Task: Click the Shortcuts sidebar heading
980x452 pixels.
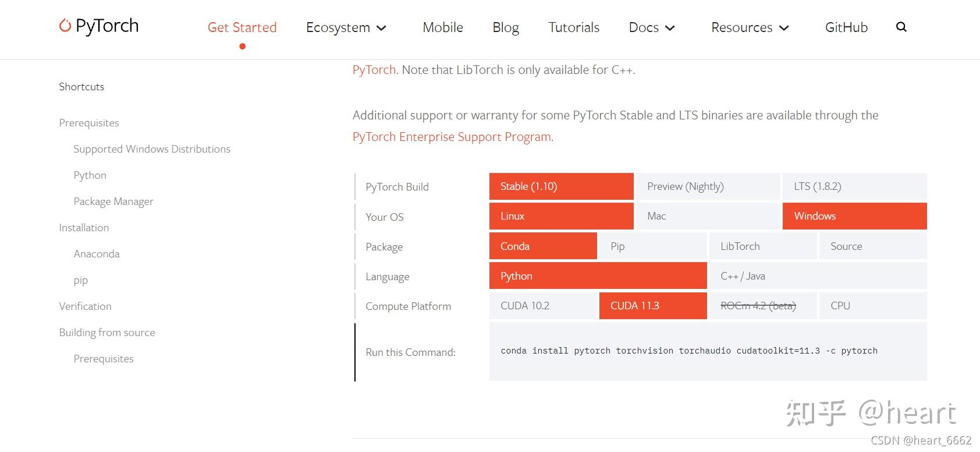Action: click(81, 87)
